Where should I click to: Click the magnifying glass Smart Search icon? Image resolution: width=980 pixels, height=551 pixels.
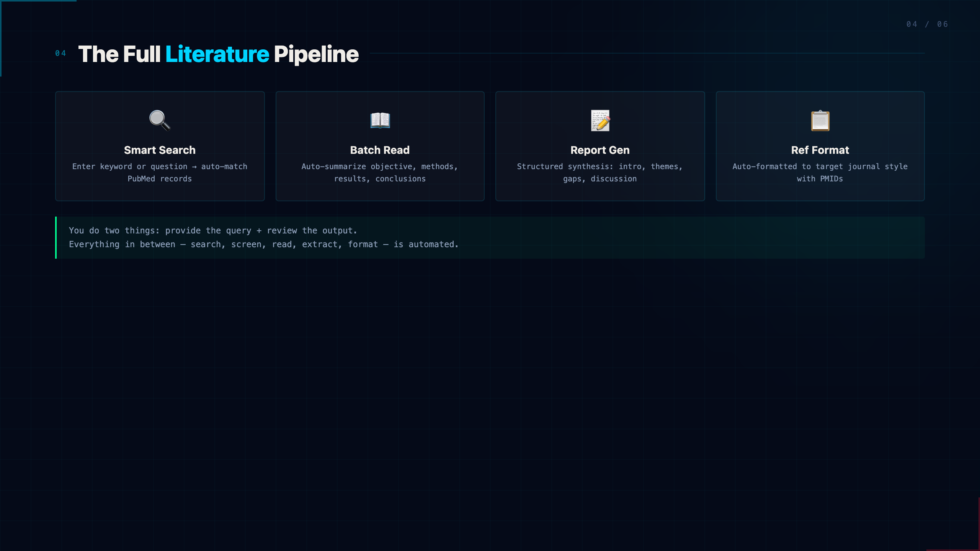160,121
